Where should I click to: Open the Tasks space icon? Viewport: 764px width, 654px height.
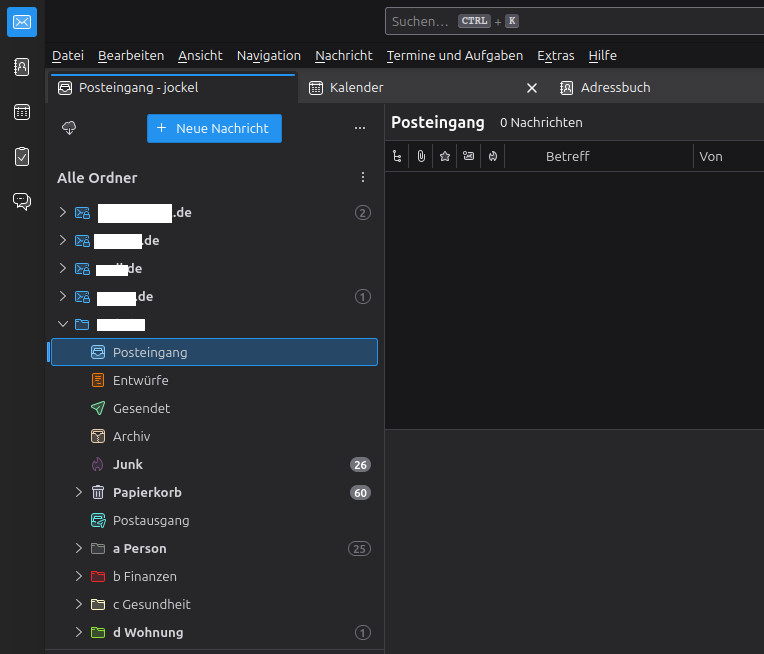click(x=21, y=156)
